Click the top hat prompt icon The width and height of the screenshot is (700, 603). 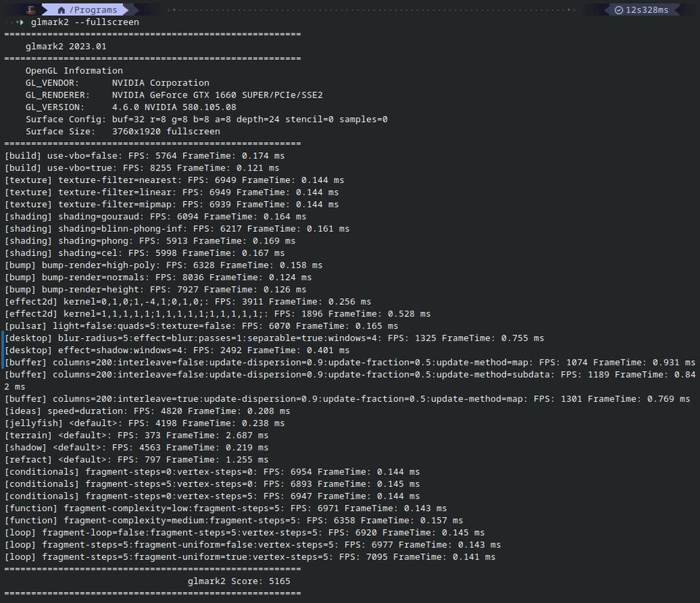(31, 9)
